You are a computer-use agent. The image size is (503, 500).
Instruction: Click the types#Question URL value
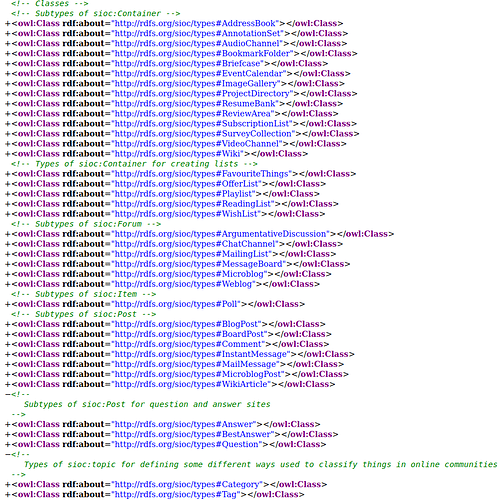coord(187,444)
